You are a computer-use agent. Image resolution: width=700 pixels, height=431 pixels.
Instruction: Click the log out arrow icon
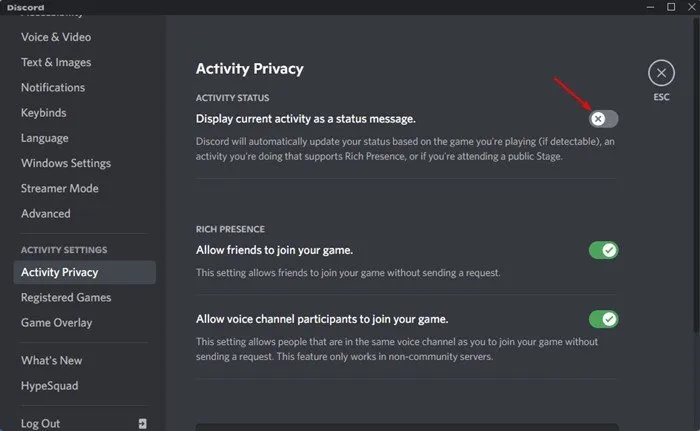click(142, 423)
